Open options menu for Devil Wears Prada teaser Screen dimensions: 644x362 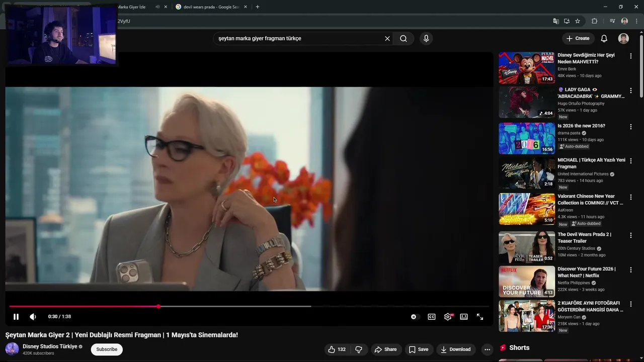631,235
